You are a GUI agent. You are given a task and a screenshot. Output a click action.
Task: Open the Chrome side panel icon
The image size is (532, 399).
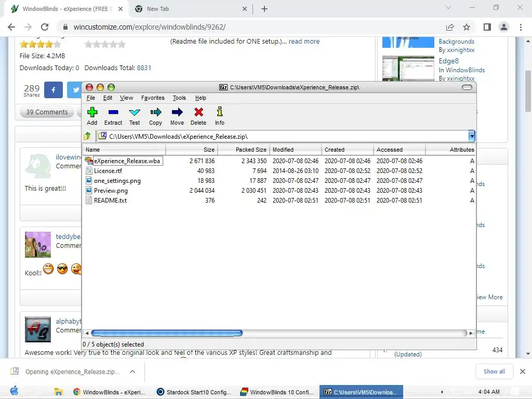tap(487, 27)
